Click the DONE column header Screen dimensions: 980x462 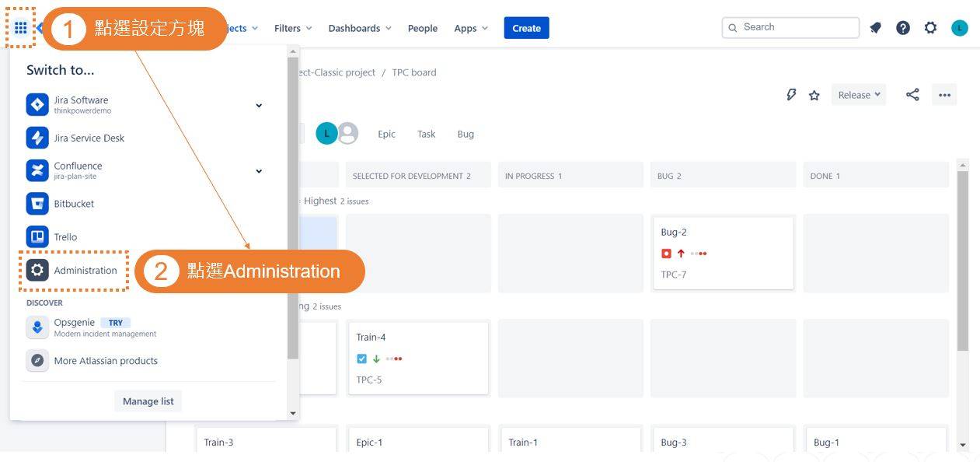(876, 176)
